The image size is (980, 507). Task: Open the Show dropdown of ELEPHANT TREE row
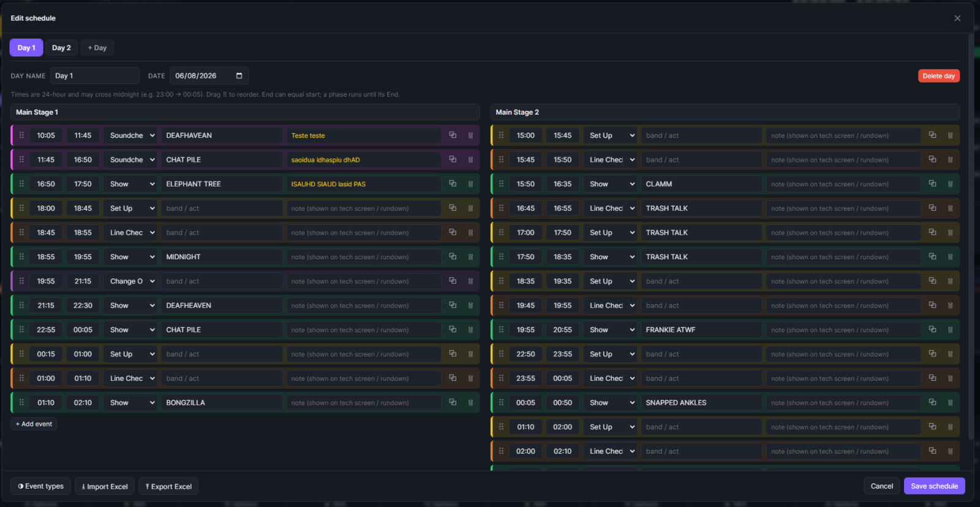130,184
